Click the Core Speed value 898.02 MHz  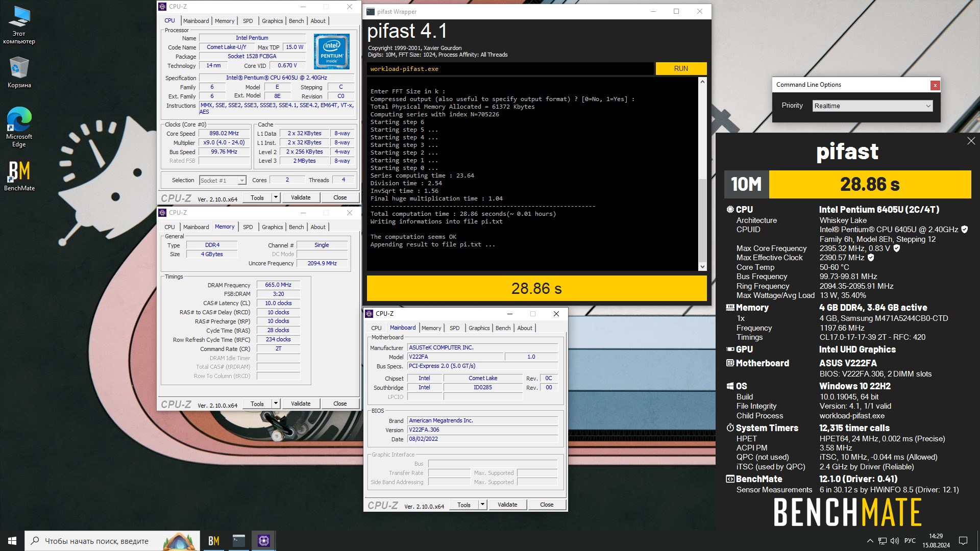point(224,133)
